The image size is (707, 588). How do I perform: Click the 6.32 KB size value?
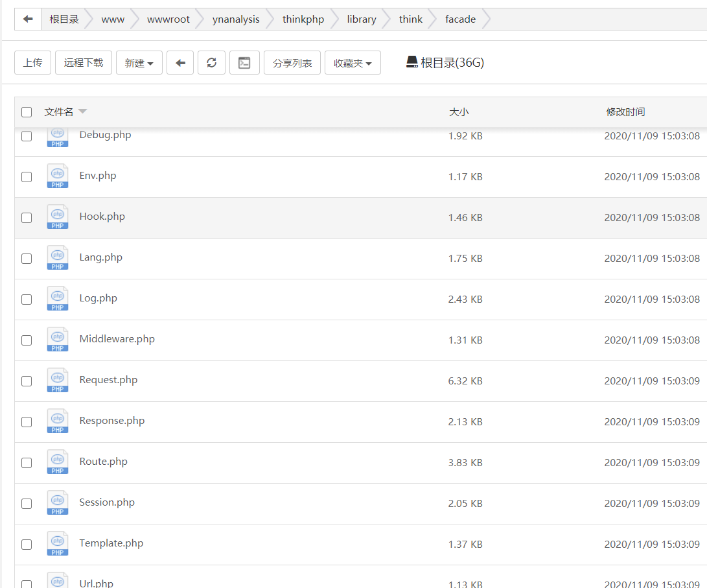[465, 381]
